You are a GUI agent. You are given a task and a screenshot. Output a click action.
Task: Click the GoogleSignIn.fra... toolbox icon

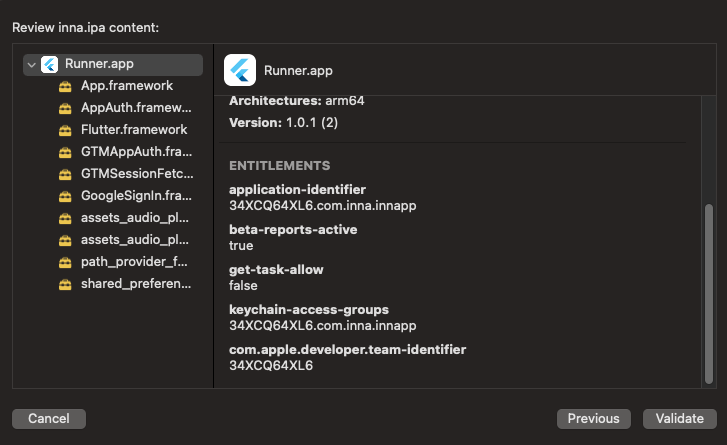65,197
